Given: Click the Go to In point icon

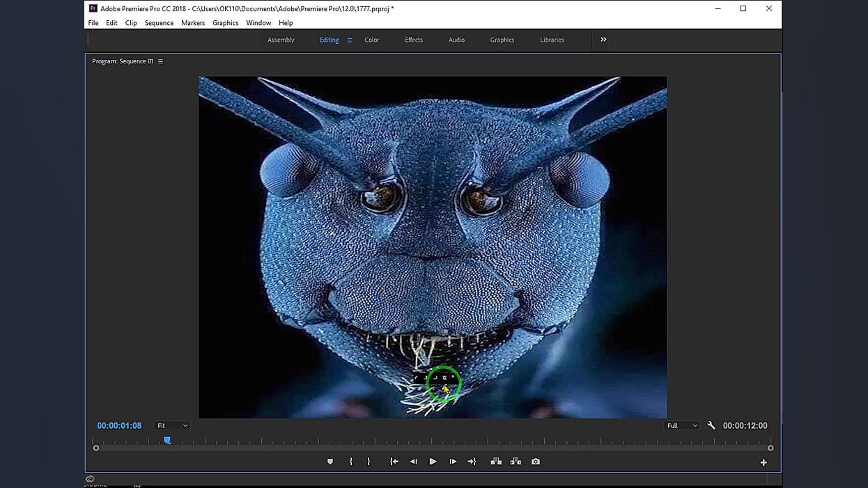Looking at the screenshot, I should (x=394, y=462).
